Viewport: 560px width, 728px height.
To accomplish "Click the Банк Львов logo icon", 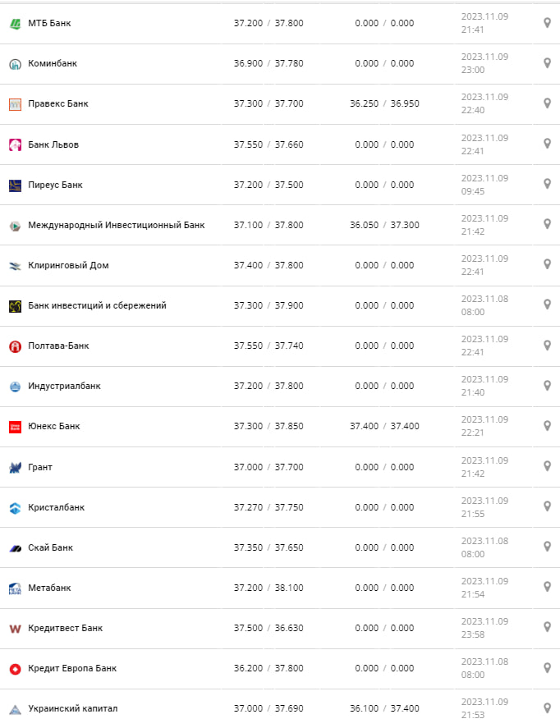I will [x=15, y=145].
